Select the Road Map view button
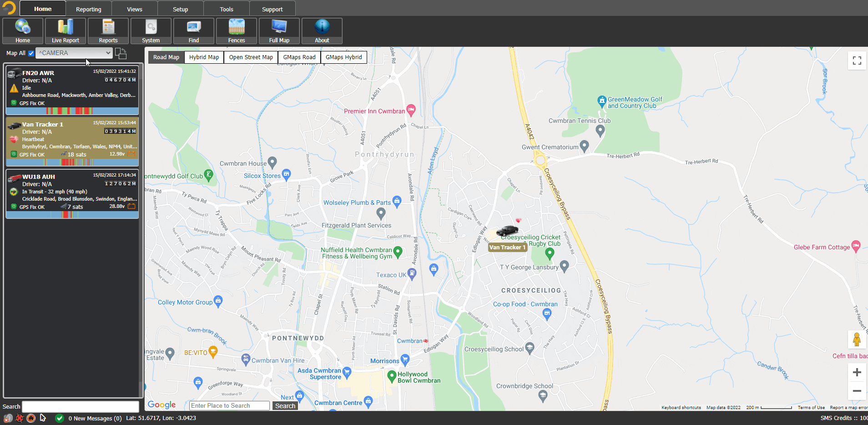The width and height of the screenshot is (868, 425). (x=166, y=57)
